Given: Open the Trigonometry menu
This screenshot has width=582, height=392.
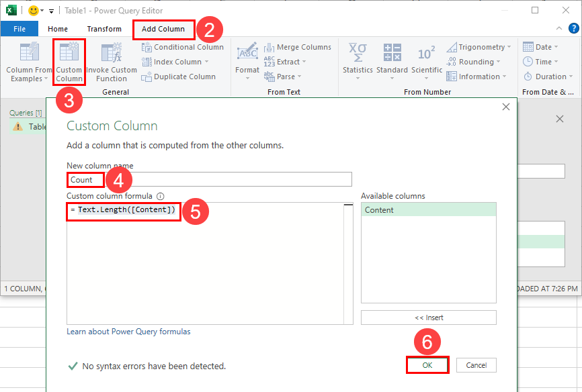Looking at the screenshot, I should point(479,47).
